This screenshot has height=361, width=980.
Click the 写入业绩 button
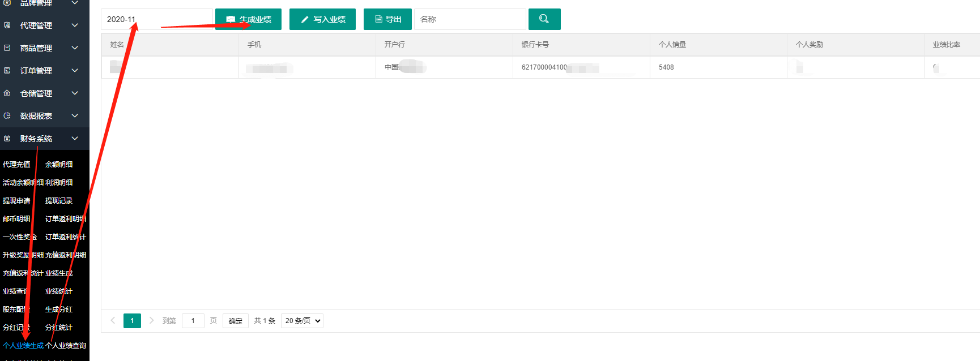click(x=322, y=19)
